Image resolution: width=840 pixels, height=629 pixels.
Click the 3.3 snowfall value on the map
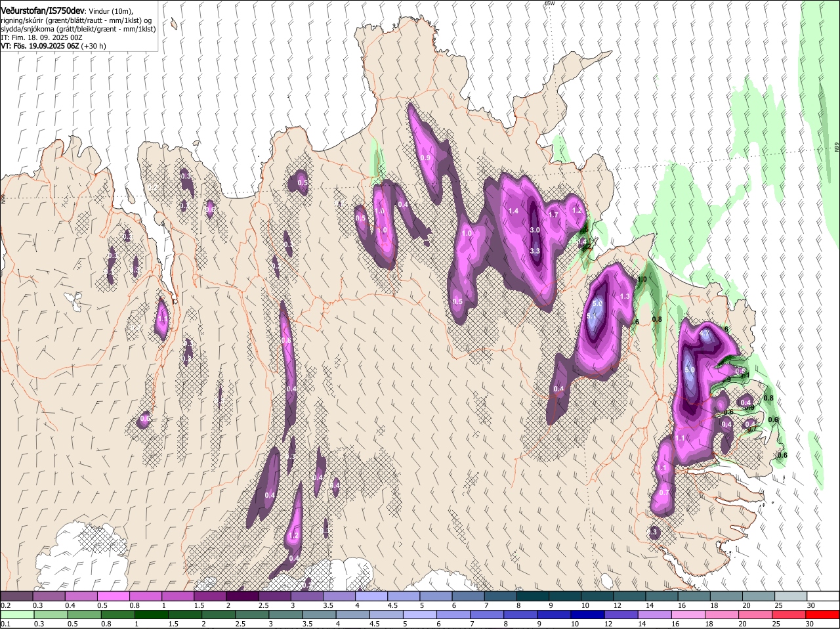coord(535,251)
